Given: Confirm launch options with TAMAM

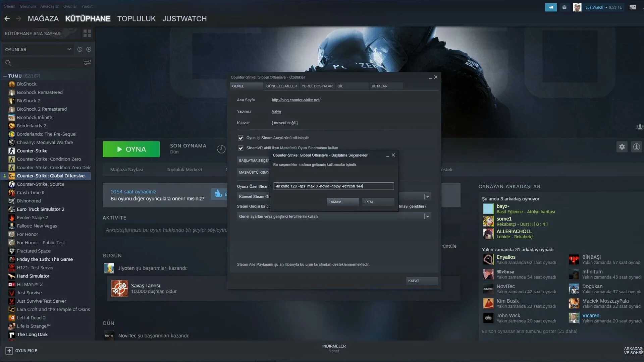Looking at the screenshot, I should pyautogui.click(x=342, y=202).
